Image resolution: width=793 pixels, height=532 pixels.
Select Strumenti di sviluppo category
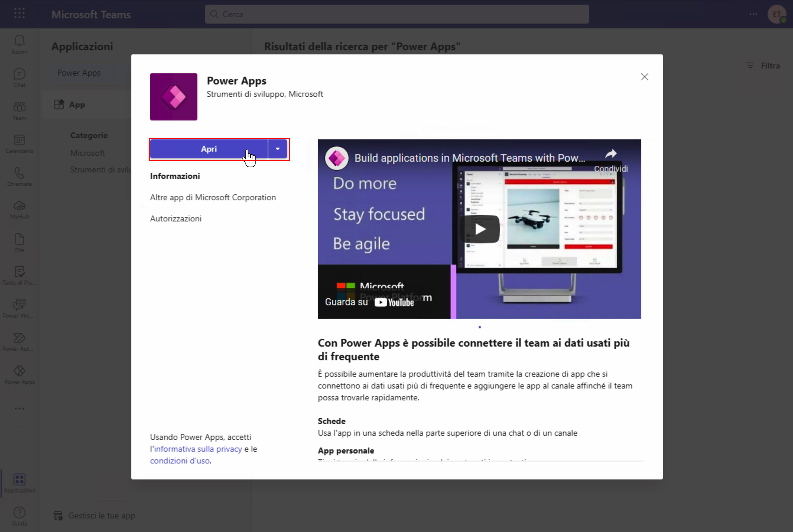click(x=100, y=170)
